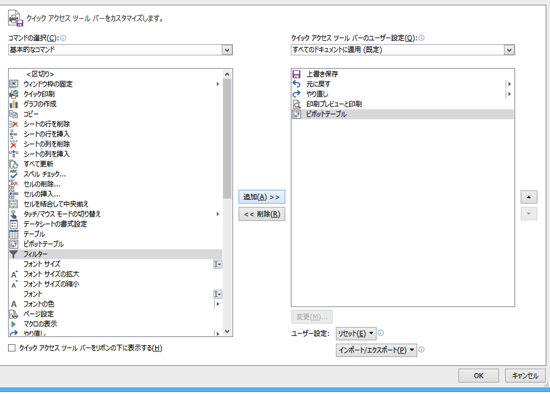Image resolution: width=550 pixels, height=394 pixels.
Task: Expand ウィンドウ枠の固定 submenu arrow
Action: [217, 84]
